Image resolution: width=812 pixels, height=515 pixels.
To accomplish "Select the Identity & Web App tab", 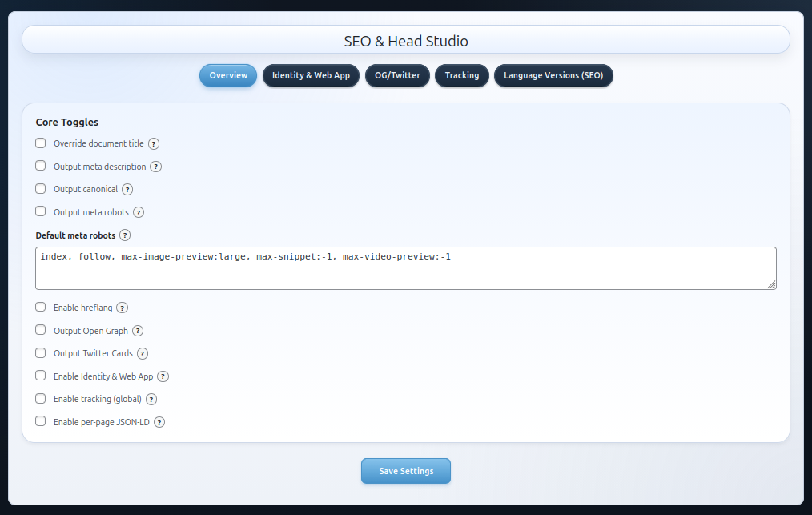I will click(311, 75).
